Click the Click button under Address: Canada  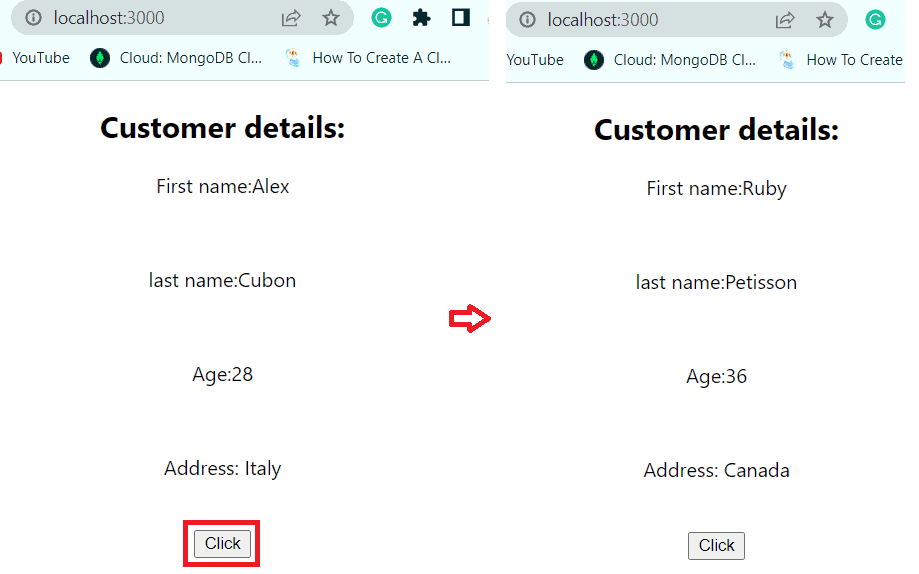(x=716, y=545)
